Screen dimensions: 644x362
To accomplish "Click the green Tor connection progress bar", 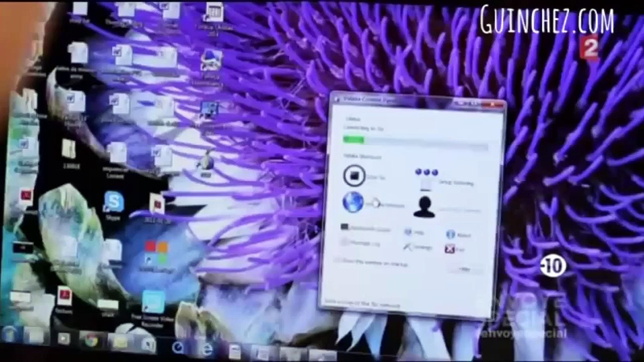I will pos(415,142).
